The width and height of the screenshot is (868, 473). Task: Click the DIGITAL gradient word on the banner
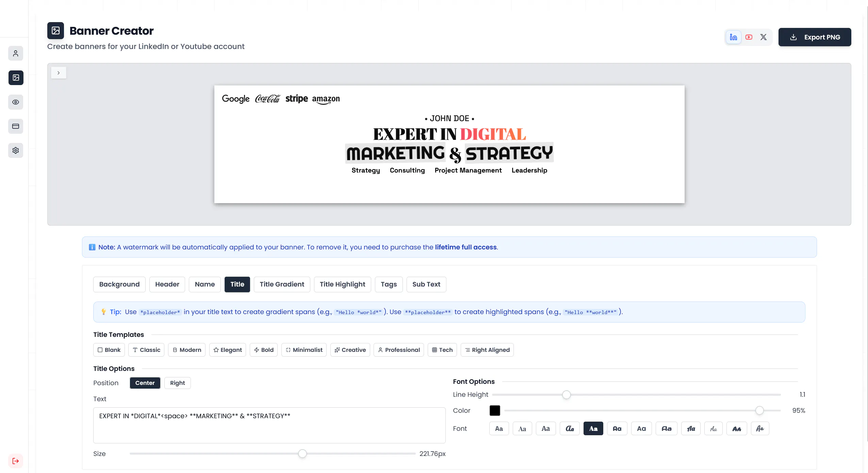click(x=493, y=134)
